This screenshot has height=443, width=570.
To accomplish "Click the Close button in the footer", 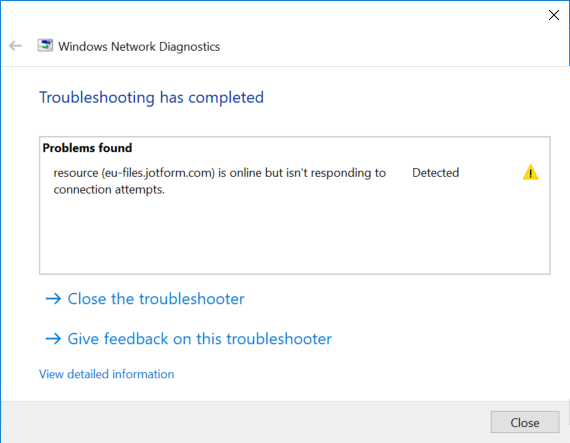I will (525, 422).
